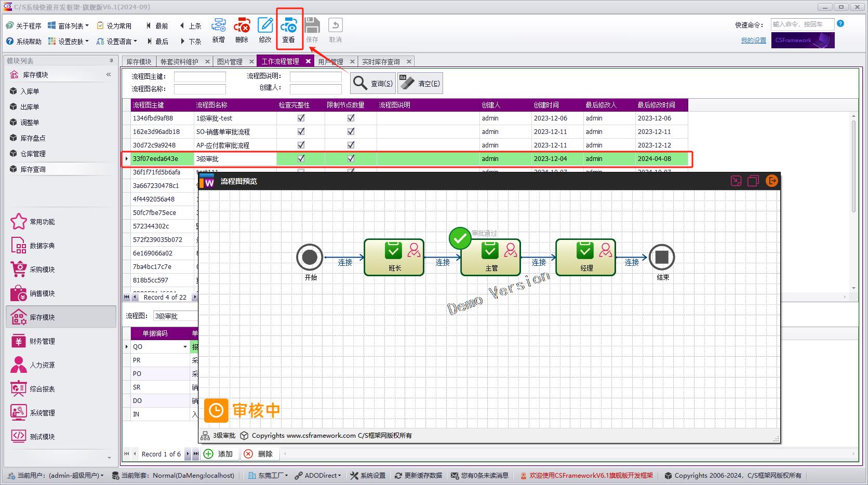The height and width of the screenshot is (485, 868).
Task: Expand the 窗体列表 dropdown menu
Action: (69, 25)
